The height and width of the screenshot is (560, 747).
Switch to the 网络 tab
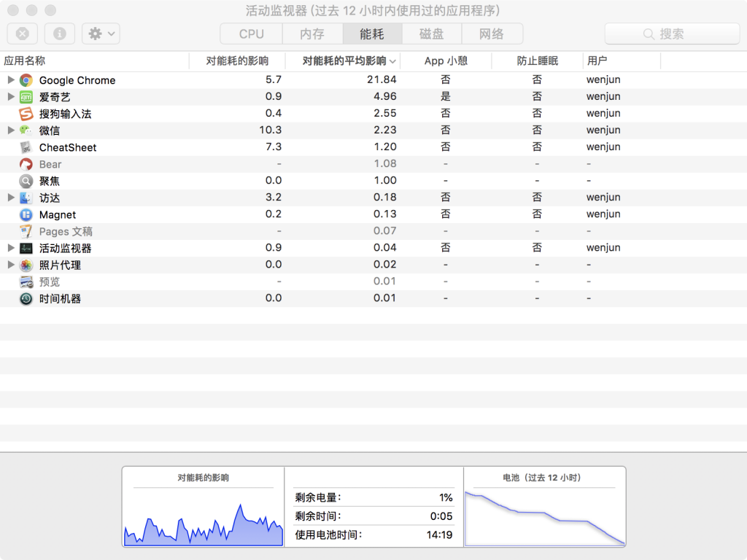pyautogui.click(x=492, y=34)
